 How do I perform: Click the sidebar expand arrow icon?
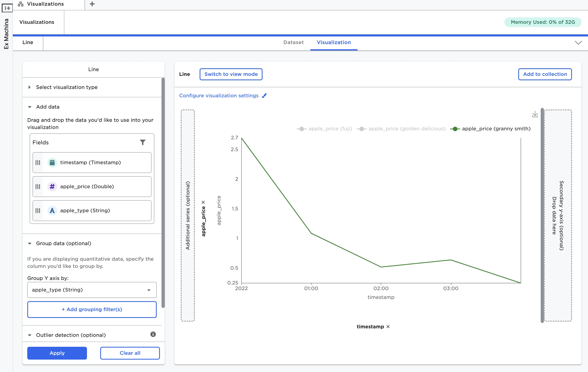[x=7, y=8]
